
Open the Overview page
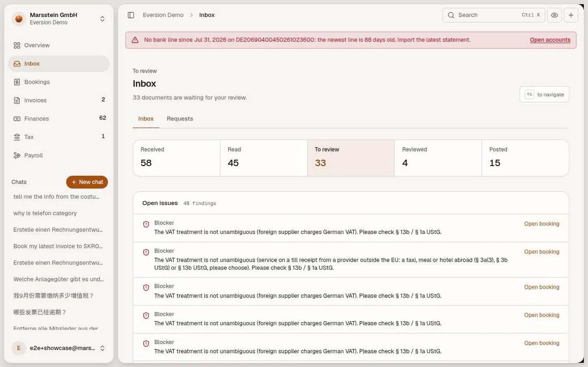(59, 45)
